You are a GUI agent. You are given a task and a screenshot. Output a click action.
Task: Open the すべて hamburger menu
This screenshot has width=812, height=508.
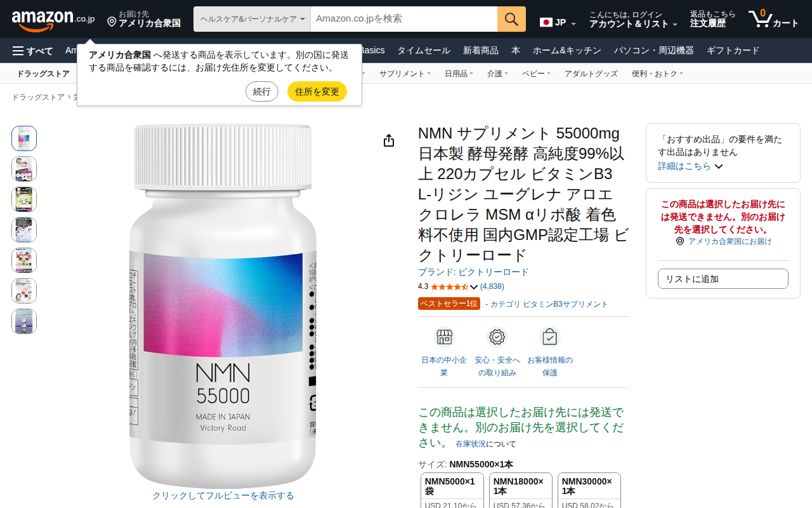point(33,51)
